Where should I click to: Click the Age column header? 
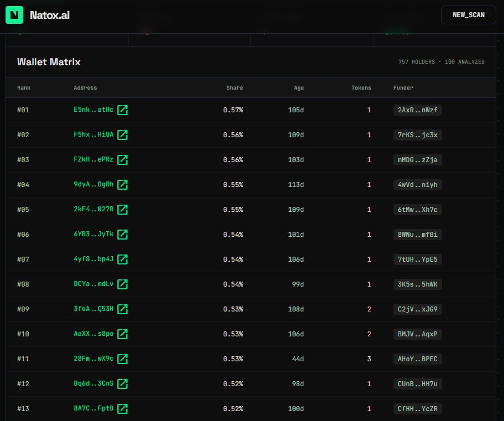299,87
